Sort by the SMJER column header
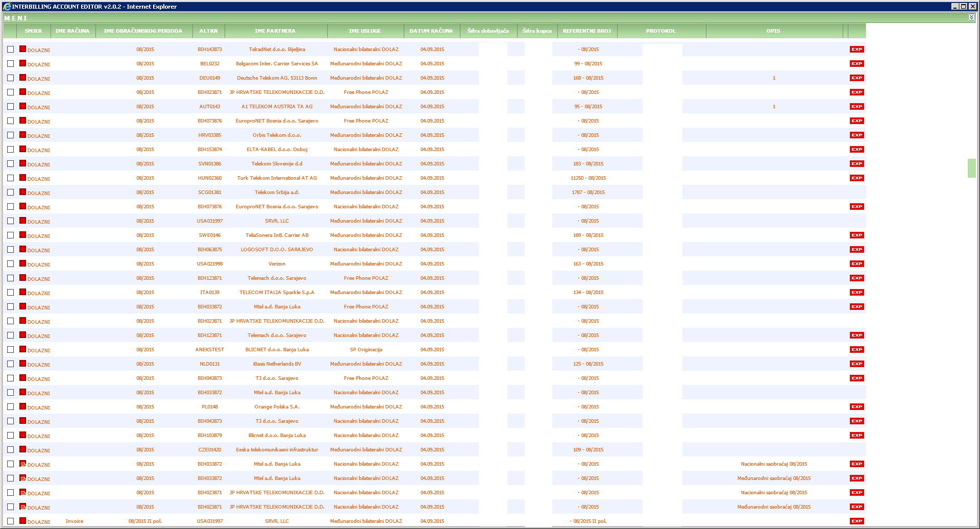This screenshot has height=529, width=980. click(x=34, y=31)
